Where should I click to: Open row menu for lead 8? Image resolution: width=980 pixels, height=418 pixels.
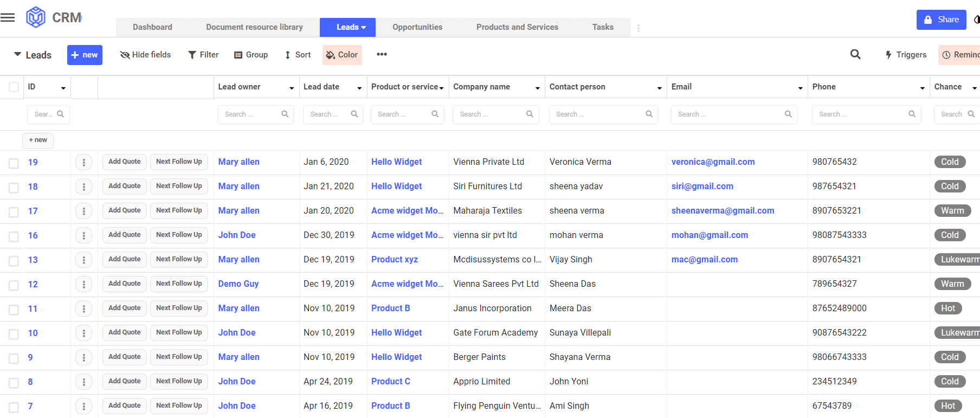point(83,382)
